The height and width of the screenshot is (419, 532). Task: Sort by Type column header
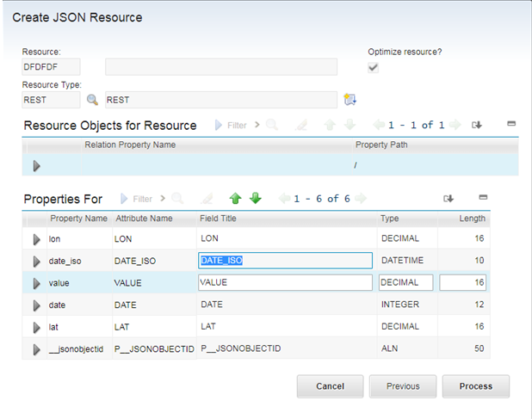click(x=389, y=219)
